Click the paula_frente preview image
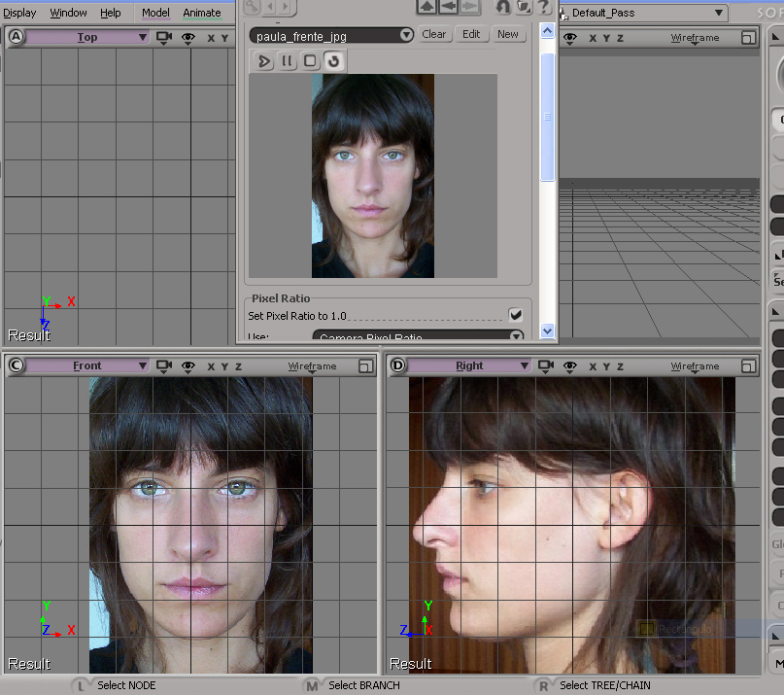This screenshot has height=695, width=784. coord(372,176)
